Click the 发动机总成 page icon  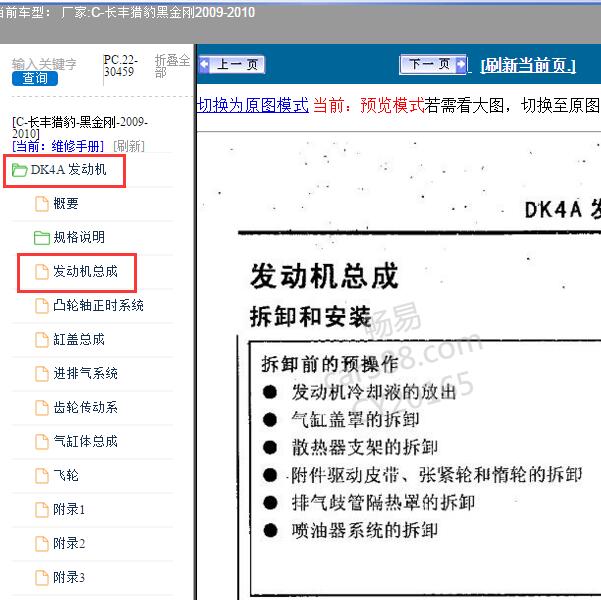(x=42, y=271)
